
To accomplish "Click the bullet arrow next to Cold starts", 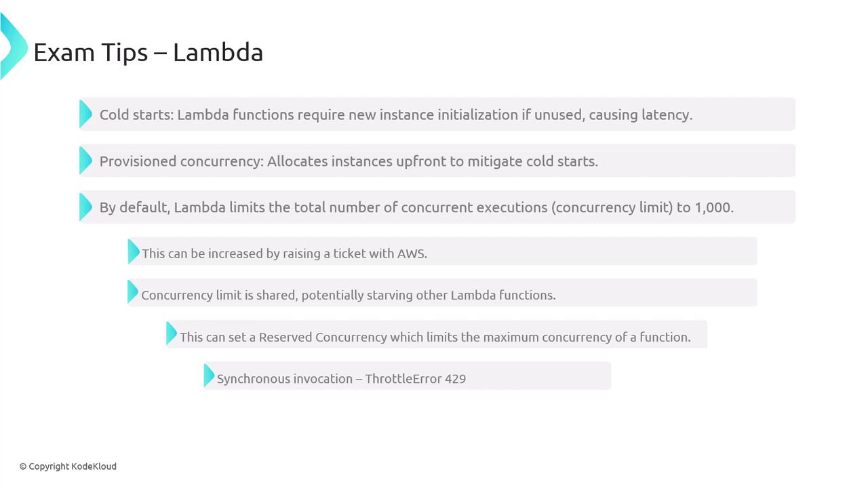I will click(85, 114).
